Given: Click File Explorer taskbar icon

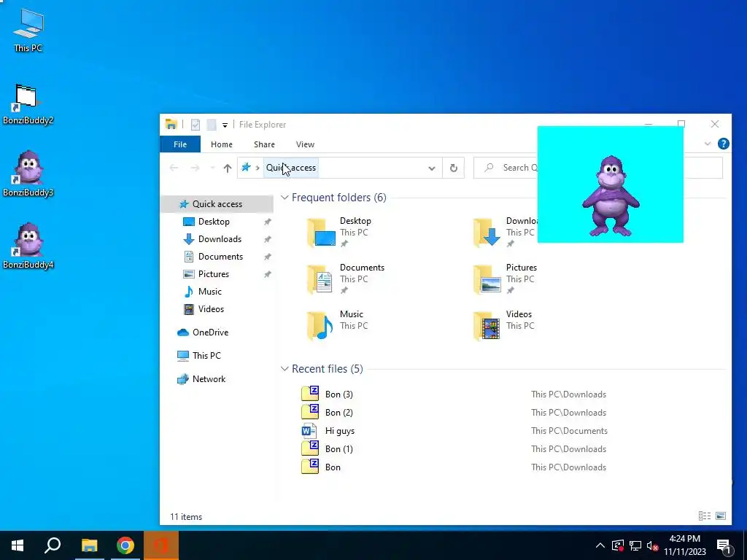Looking at the screenshot, I should pyautogui.click(x=89, y=545).
